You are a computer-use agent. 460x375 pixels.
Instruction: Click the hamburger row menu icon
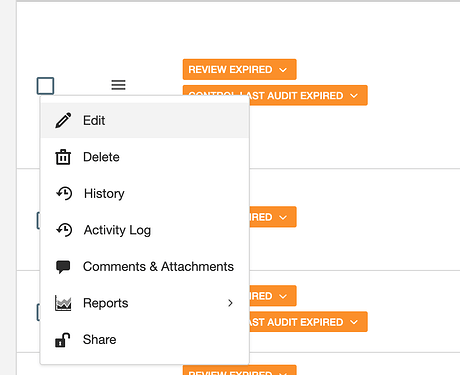coord(118,85)
